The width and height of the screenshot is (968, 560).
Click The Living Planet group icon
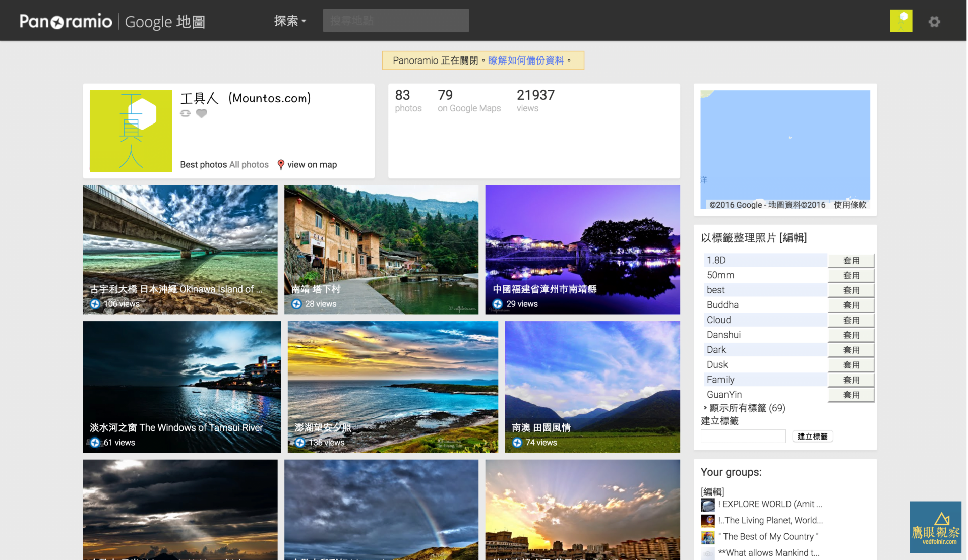tap(708, 521)
